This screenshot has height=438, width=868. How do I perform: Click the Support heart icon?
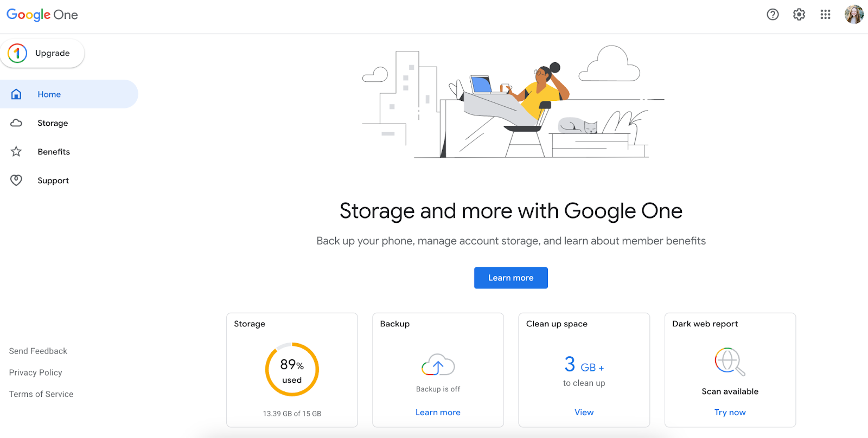(x=16, y=181)
